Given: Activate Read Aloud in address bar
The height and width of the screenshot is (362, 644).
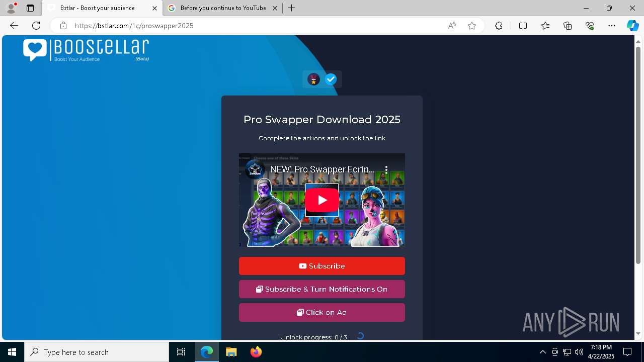Looking at the screenshot, I should [x=452, y=26].
